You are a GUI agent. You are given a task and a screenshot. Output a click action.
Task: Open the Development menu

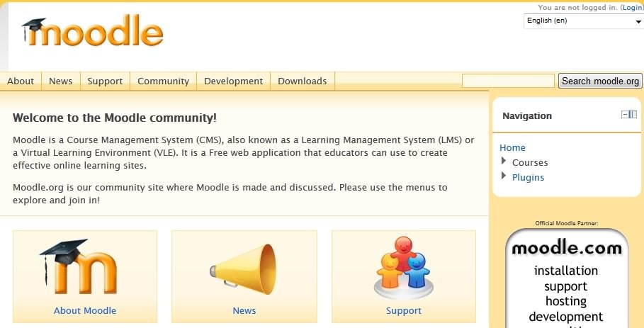[233, 81]
